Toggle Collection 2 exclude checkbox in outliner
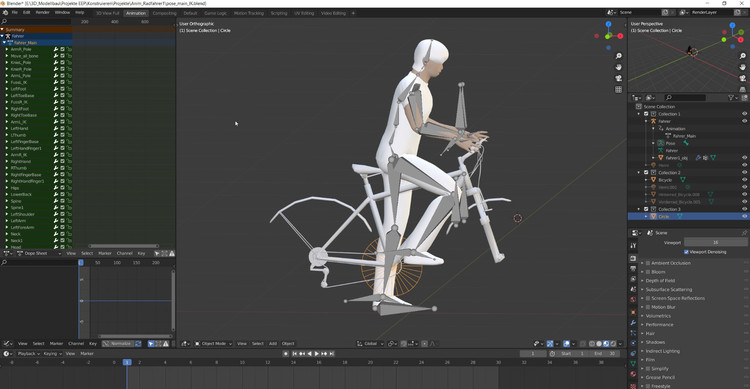The width and height of the screenshot is (750, 389). (x=646, y=172)
